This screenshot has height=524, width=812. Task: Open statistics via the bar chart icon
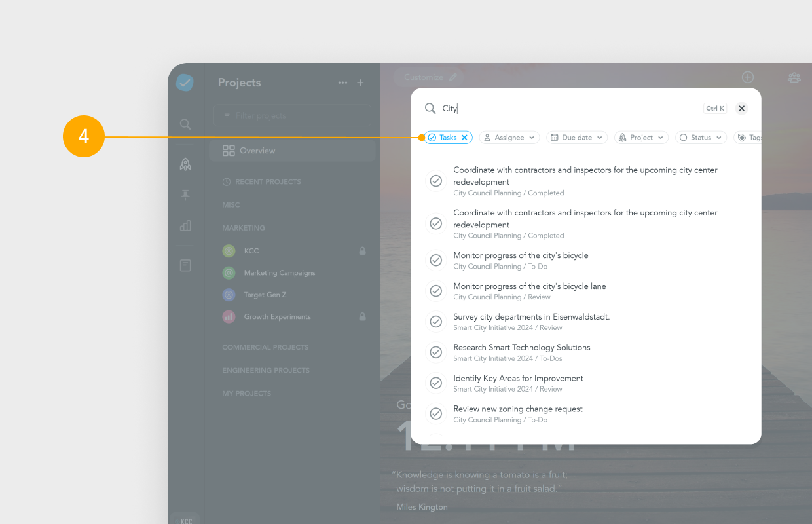[185, 225]
